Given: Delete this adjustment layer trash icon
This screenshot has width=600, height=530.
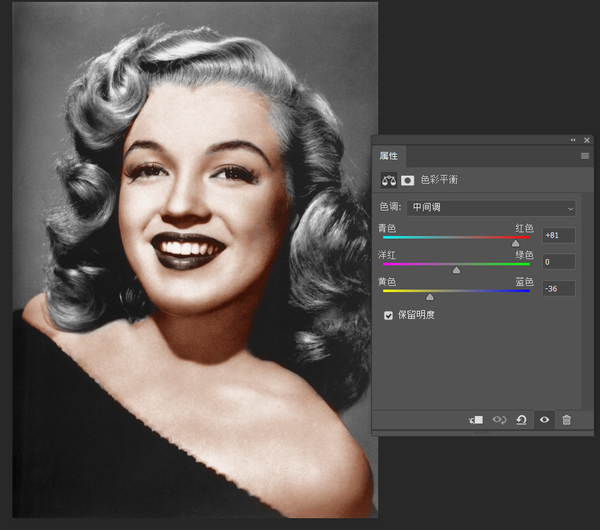Looking at the screenshot, I should pyautogui.click(x=566, y=420).
